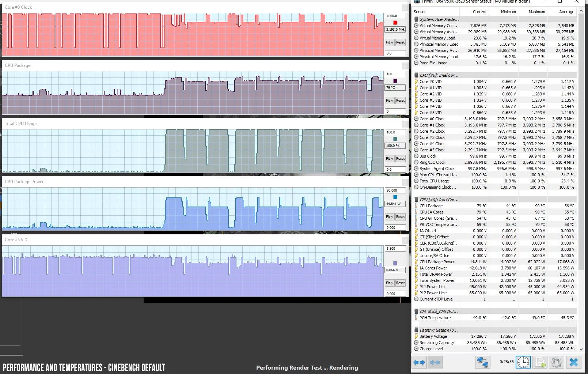Select the Core #0 VID row
This screenshot has width=588, height=374.
pos(494,82)
